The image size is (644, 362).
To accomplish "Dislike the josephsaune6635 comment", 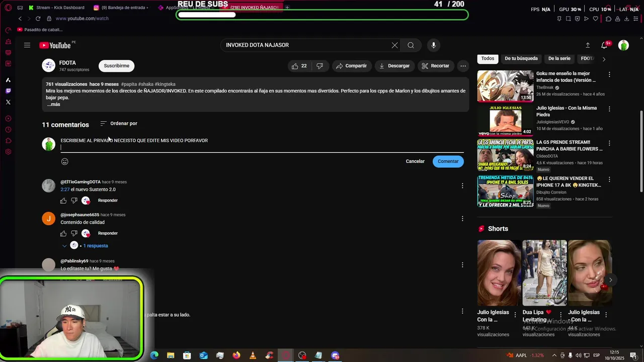I will (74, 233).
